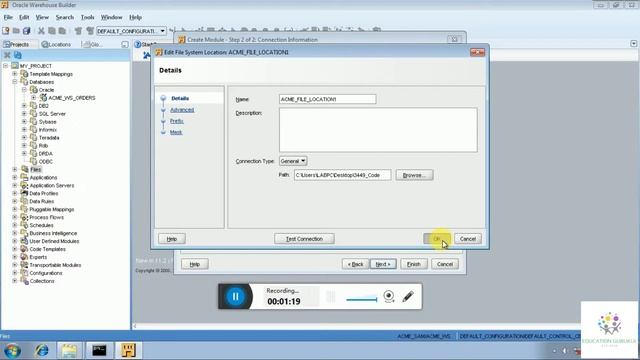This screenshot has width=640, height=360.
Task: Switch to the Locations tab
Action: click(57, 44)
